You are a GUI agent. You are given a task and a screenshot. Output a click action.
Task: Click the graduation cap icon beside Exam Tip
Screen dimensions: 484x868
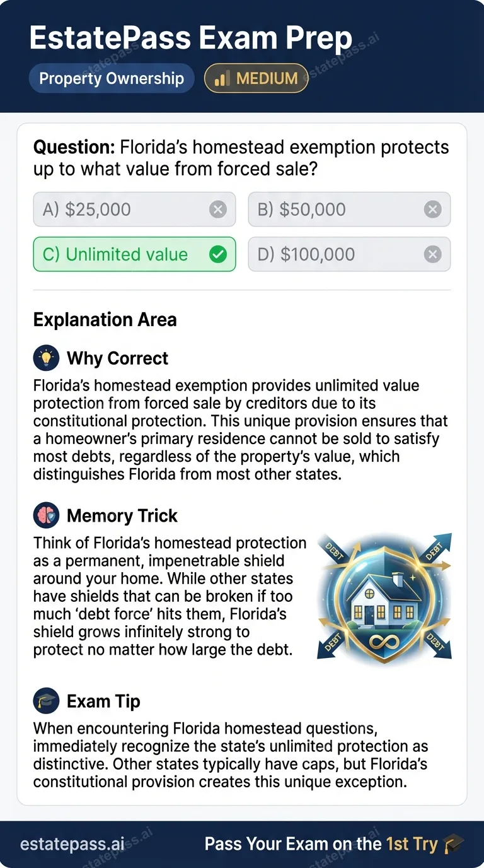pyautogui.click(x=46, y=701)
